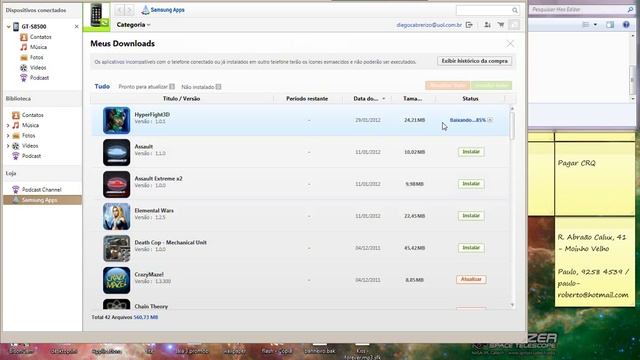The width and height of the screenshot is (640, 360).
Task: Click the Status column header
Action: pos(470,99)
